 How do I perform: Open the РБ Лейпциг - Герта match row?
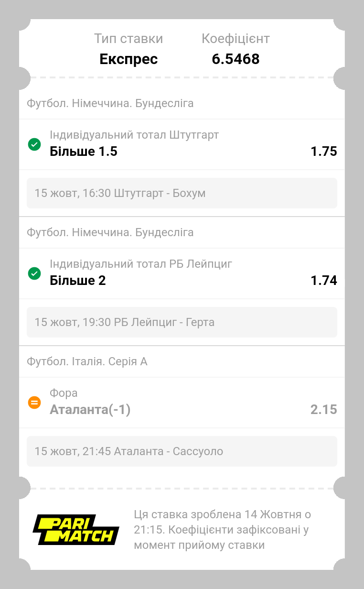click(x=182, y=322)
